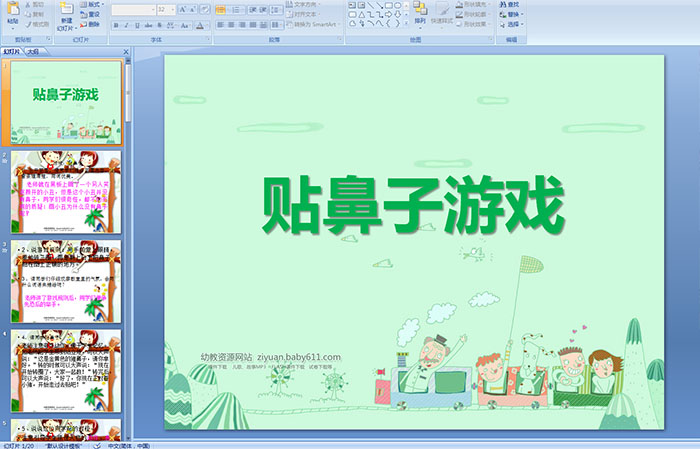Toggle Bold formatting
700x449 pixels.
pos(116,25)
